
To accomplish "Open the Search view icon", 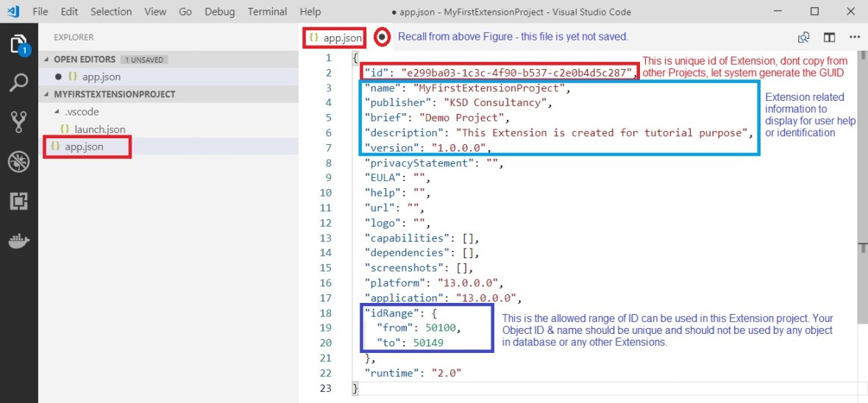I will 18,82.
